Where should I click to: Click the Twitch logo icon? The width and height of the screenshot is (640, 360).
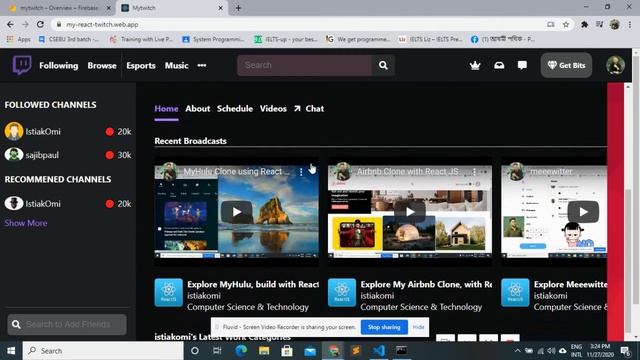pyautogui.click(x=22, y=64)
